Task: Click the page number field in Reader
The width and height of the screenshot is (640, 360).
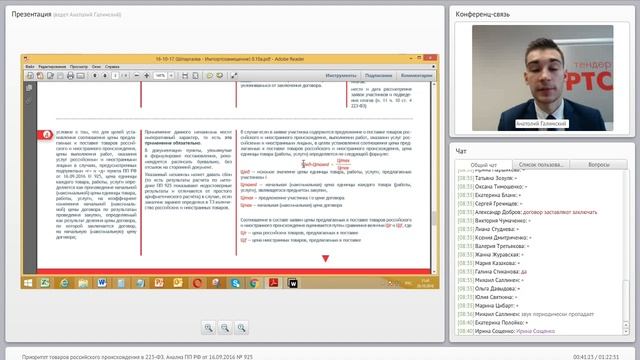Action: coord(116,76)
